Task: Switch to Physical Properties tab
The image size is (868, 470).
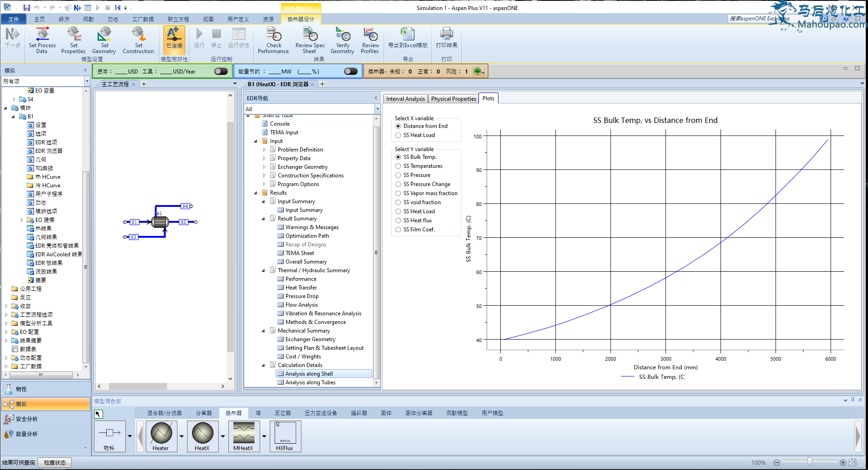Action: (x=454, y=99)
